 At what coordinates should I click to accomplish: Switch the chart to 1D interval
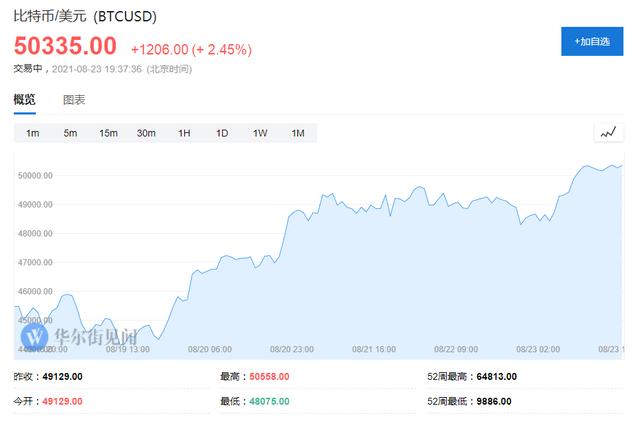[x=222, y=133]
